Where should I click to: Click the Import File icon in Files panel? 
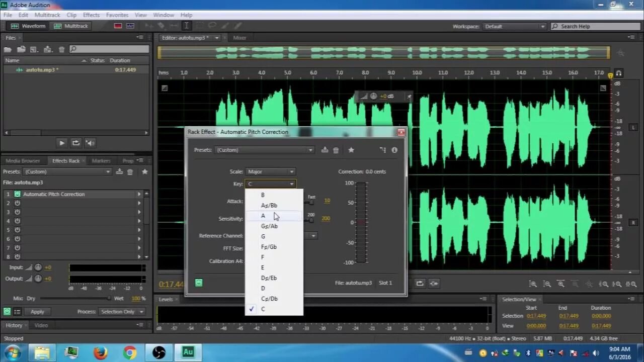tap(21, 49)
